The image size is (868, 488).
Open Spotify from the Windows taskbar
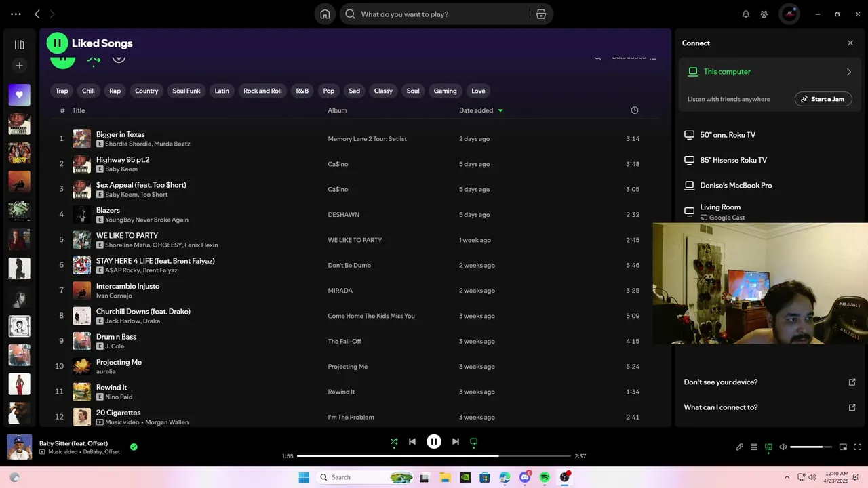[x=545, y=477]
